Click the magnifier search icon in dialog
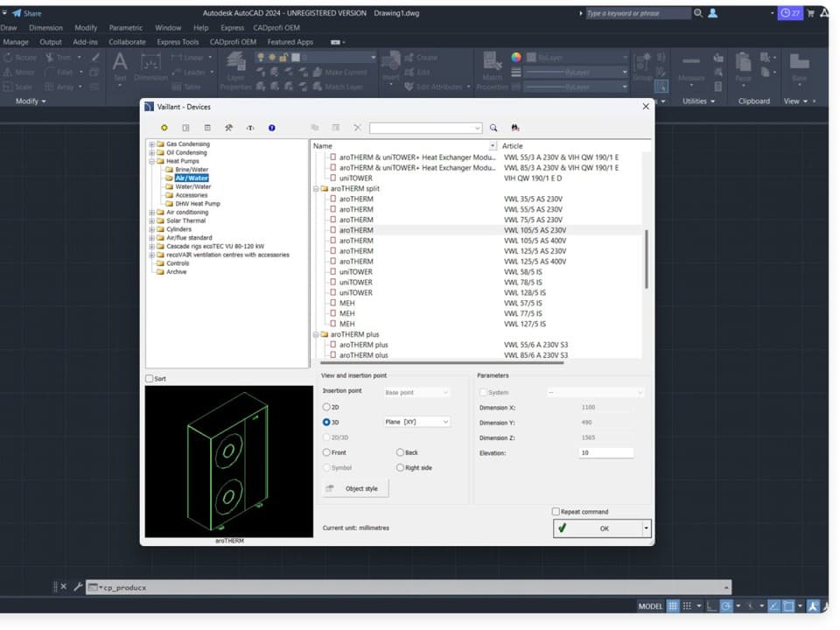The height and width of the screenshot is (630, 840). (493, 128)
